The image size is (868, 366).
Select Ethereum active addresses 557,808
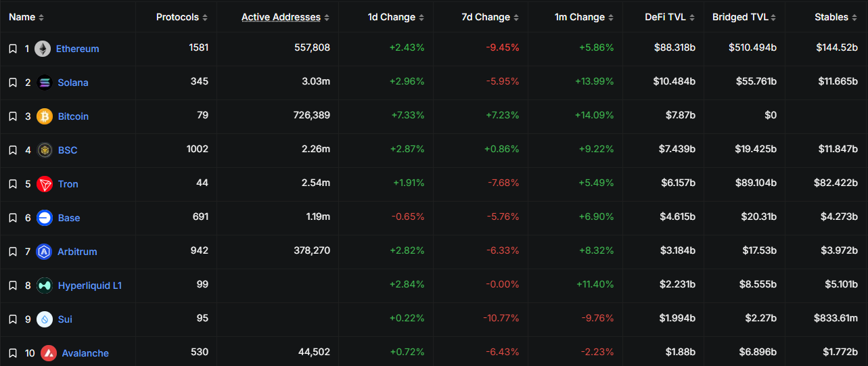[312, 47]
